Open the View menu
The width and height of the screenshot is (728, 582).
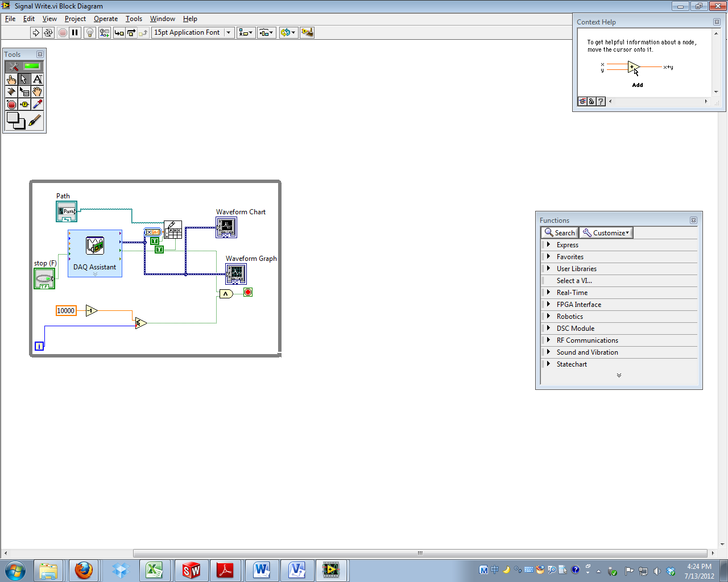point(49,19)
